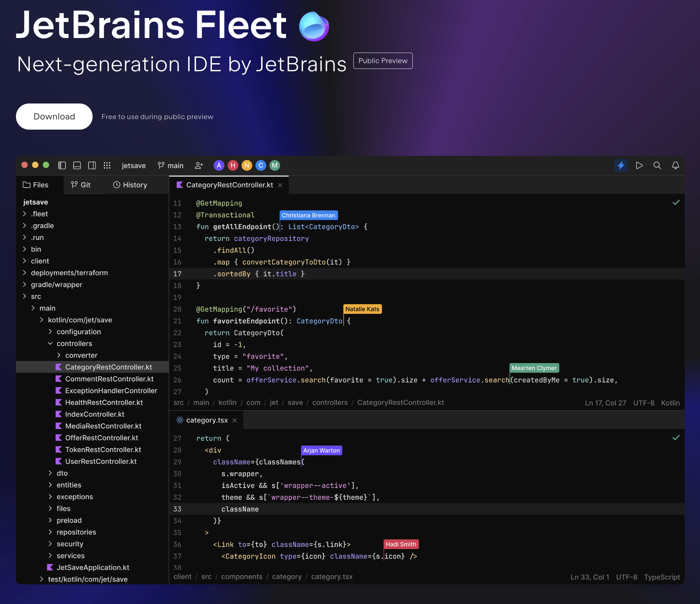Open MediaRestController.kt file icon
Viewport: 700px width, 604px height.
coord(59,426)
